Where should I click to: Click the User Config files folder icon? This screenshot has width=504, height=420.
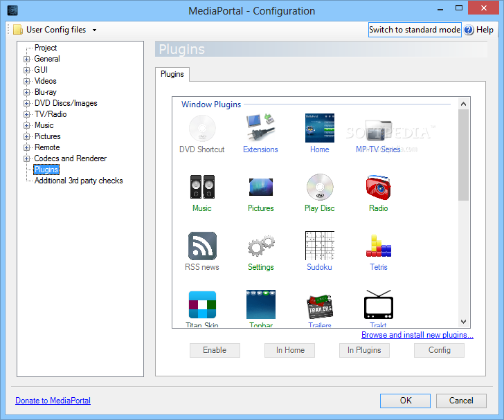18,30
